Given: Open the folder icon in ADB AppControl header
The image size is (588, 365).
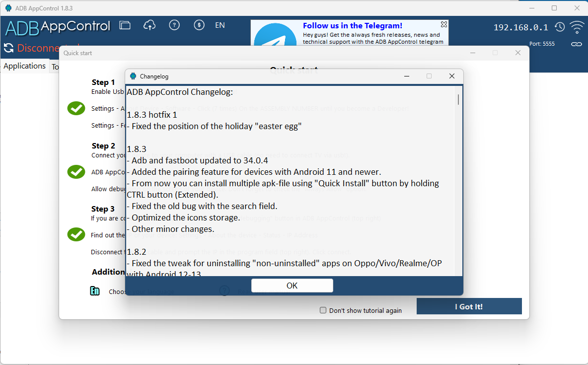Looking at the screenshot, I should 125,25.
